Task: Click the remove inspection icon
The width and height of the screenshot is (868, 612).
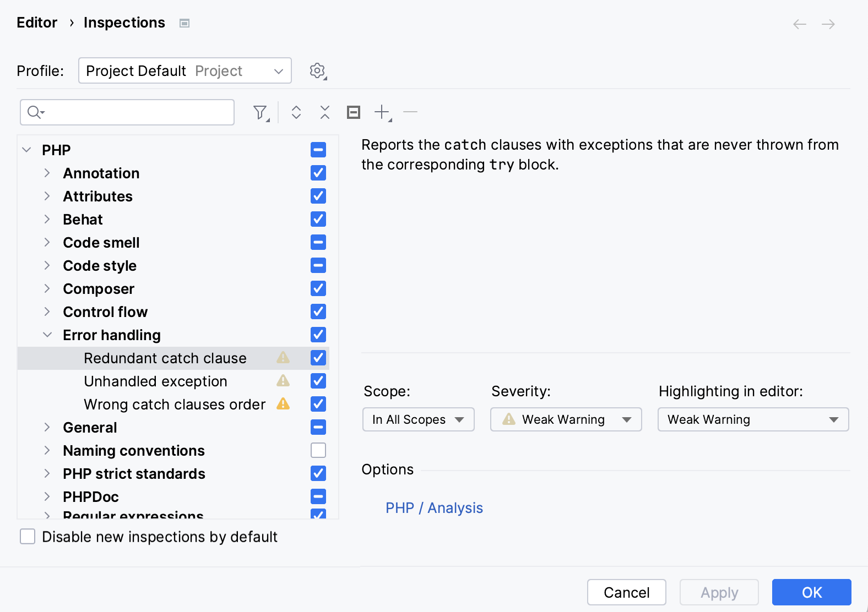Action: pyautogui.click(x=410, y=112)
